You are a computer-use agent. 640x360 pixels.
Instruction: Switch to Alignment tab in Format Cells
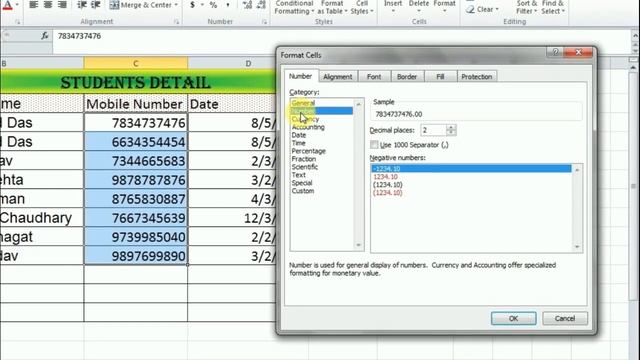(x=338, y=77)
